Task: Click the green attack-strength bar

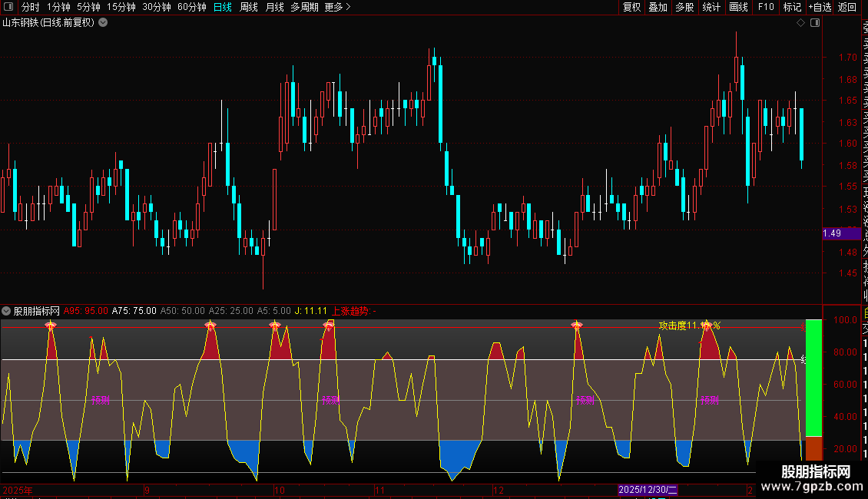Action: tap(813, 378)
